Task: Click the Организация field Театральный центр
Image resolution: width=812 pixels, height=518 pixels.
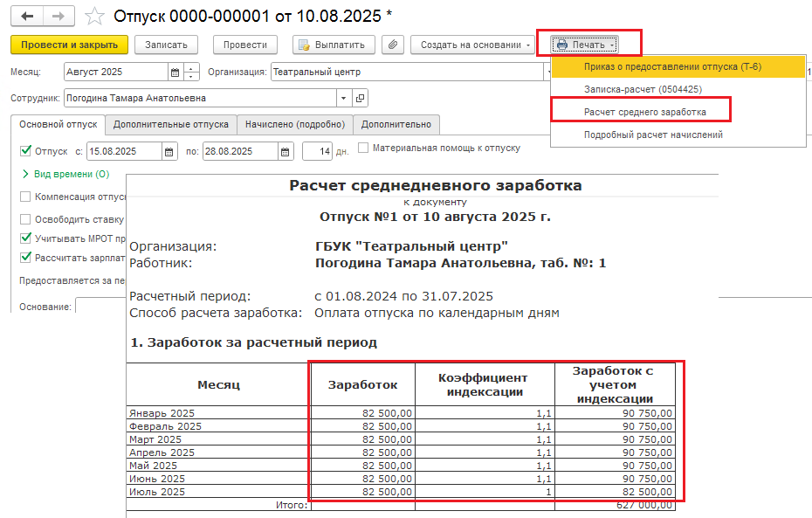Action: pos(407,72)
